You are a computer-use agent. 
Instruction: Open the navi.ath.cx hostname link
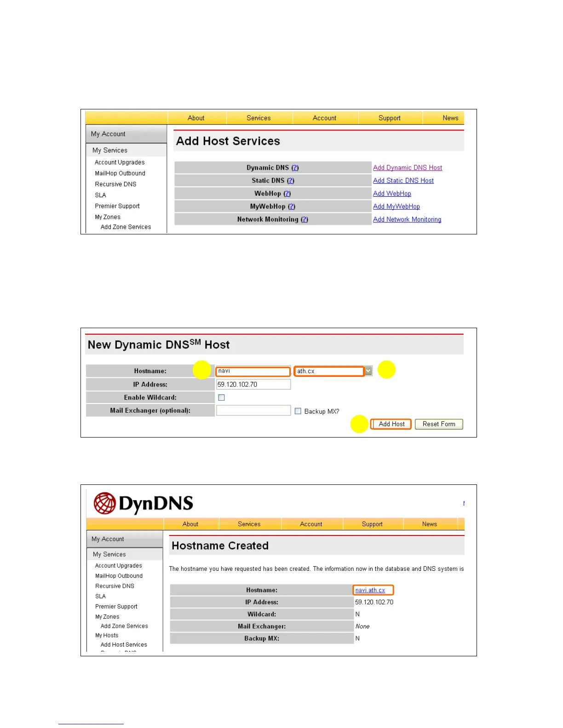(x=370, y=590)
